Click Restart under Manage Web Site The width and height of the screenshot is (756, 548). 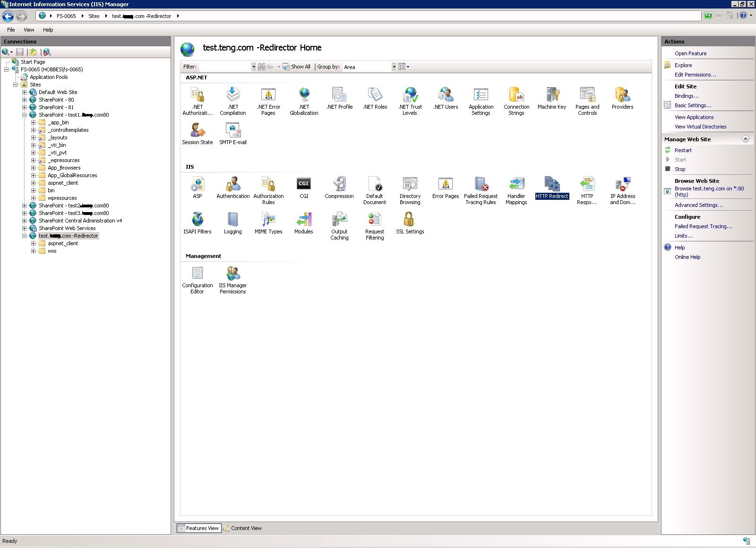(683, 150)
